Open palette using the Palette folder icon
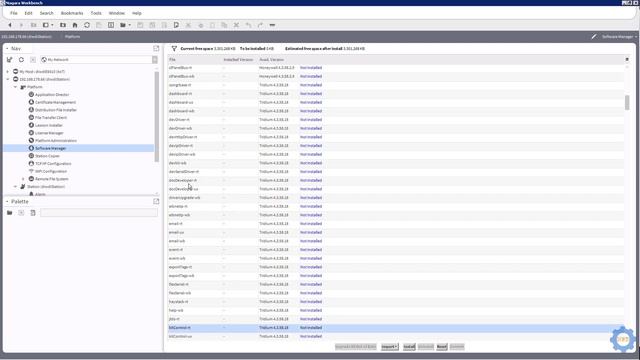This screenshot has height=360, width=640. click(x=9, y=213)
